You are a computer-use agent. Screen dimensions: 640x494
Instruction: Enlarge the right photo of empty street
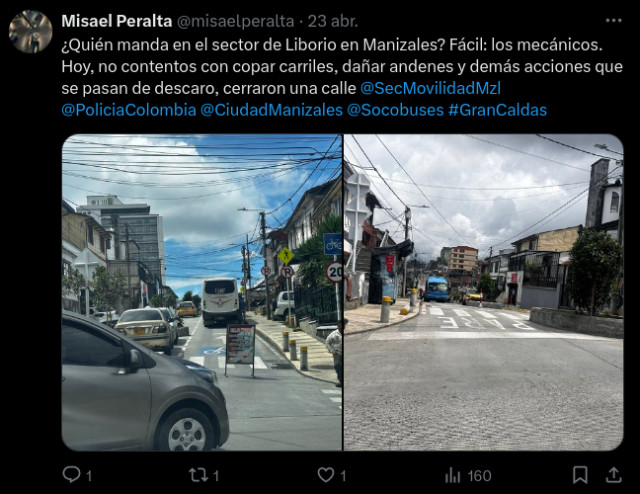pyautogui.click(x=484, y=292)
